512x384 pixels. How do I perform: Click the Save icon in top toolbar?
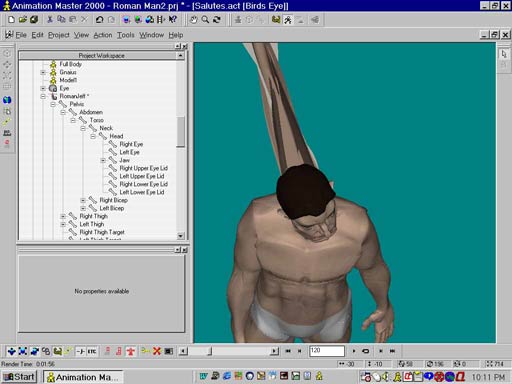pos(34,20)
